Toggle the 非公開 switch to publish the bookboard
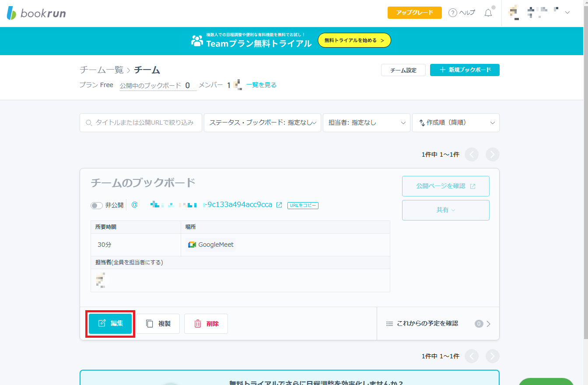Viewport: 588px width, 385px height. coord(96,205)
